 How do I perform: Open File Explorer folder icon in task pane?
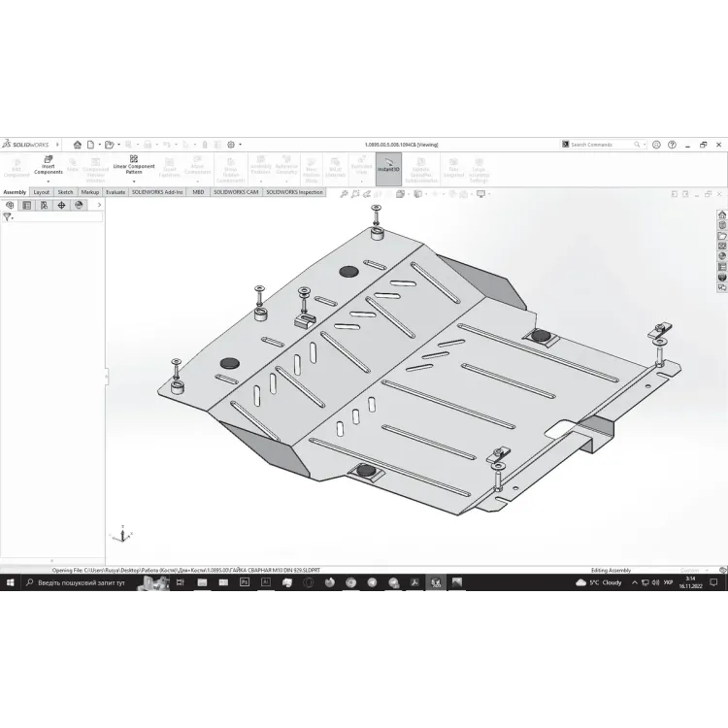[x=722, y=236]
